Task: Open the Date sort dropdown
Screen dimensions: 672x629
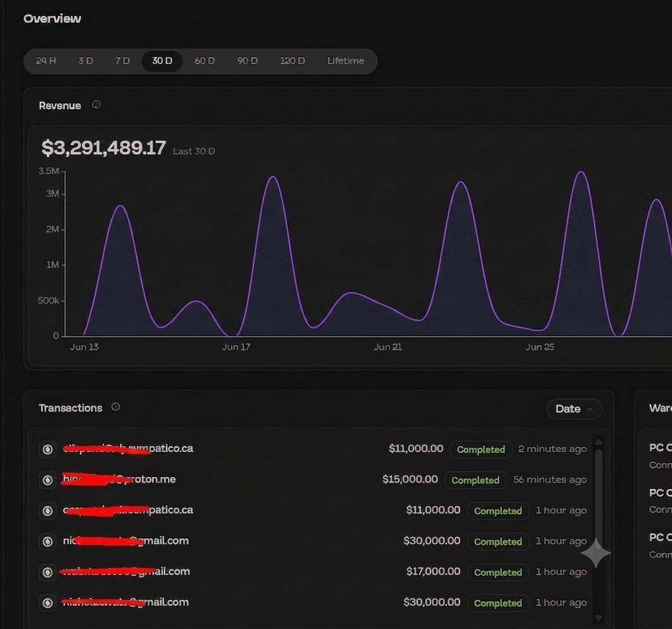Action: (574, 408)
